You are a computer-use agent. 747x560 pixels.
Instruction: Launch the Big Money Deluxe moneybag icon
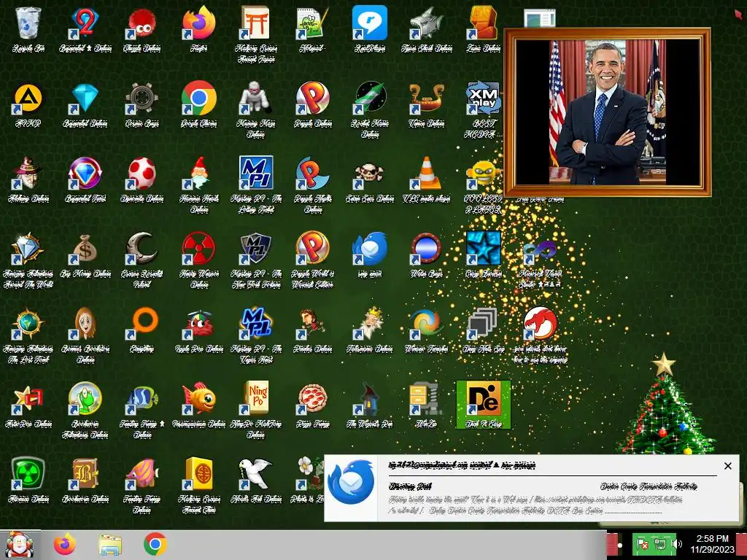click(x=85, y=249)
